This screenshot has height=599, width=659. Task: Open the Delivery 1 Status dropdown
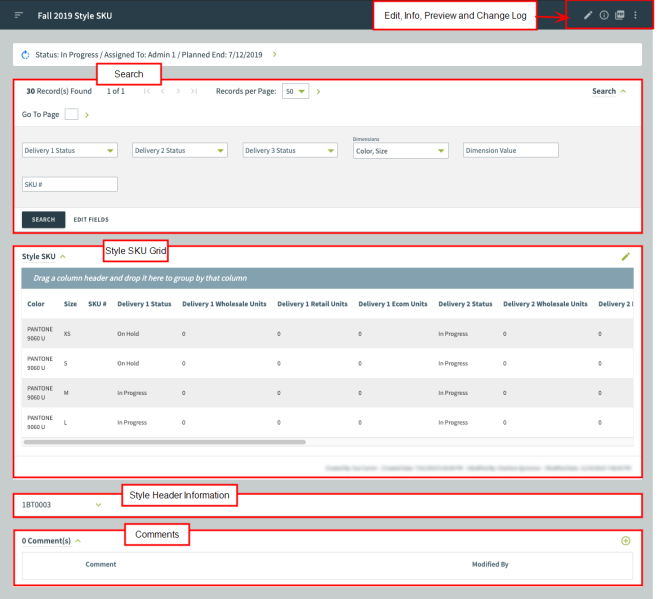pos(69,151)
